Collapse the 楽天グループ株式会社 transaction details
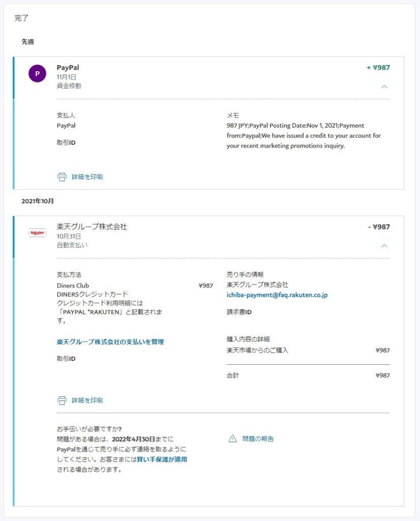420x521 pixels. tap(384, 246)
